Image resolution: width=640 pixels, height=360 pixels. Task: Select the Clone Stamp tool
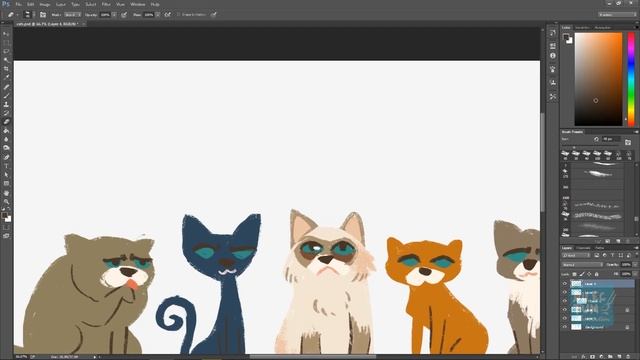tap(6, 104)
